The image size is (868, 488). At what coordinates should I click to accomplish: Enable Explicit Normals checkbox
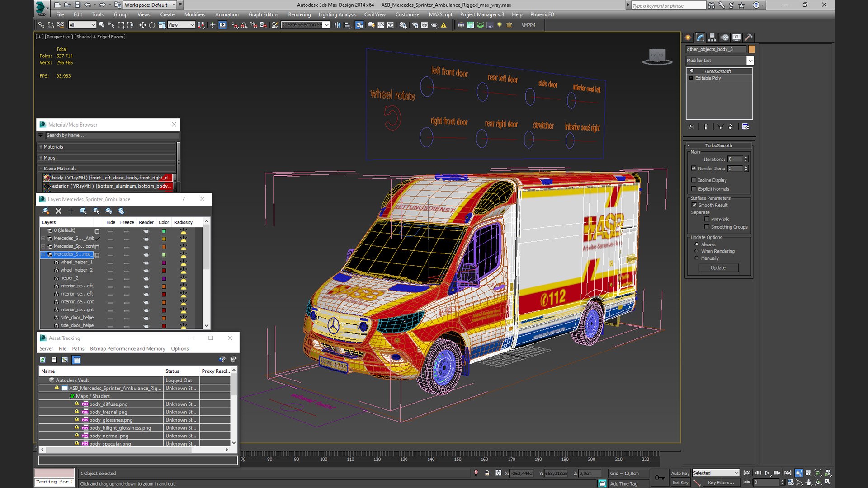tap(694, 189)
